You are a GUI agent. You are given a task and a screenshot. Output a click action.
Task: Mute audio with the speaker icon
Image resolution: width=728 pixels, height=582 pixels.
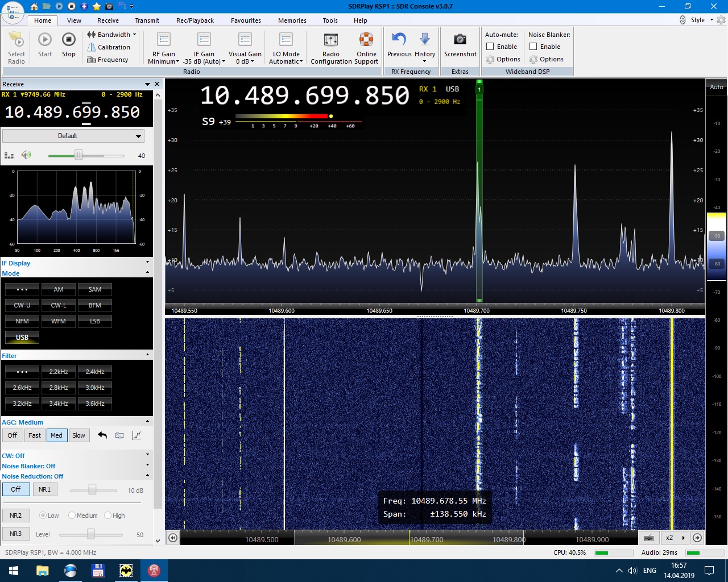pyautogui.click(x=26, y=155)
